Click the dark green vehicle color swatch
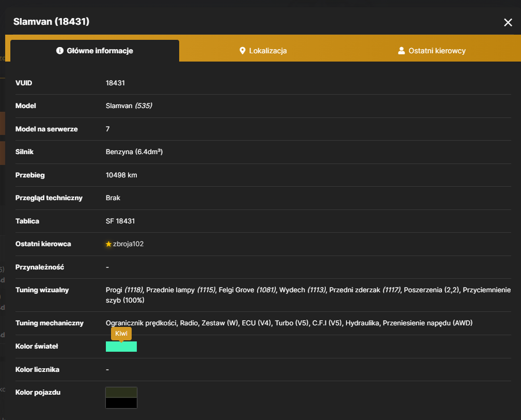The width and height of the screenshot is (521, 420). pos(121,393)
